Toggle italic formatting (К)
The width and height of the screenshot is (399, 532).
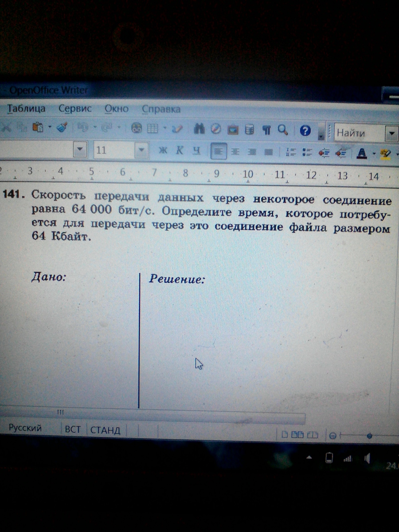180,150
